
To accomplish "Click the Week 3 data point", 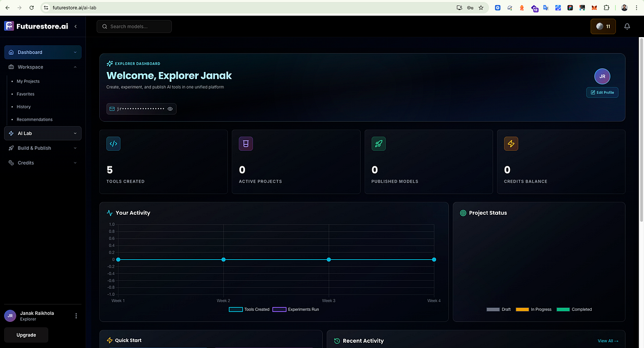I will [x=329, y=259].
